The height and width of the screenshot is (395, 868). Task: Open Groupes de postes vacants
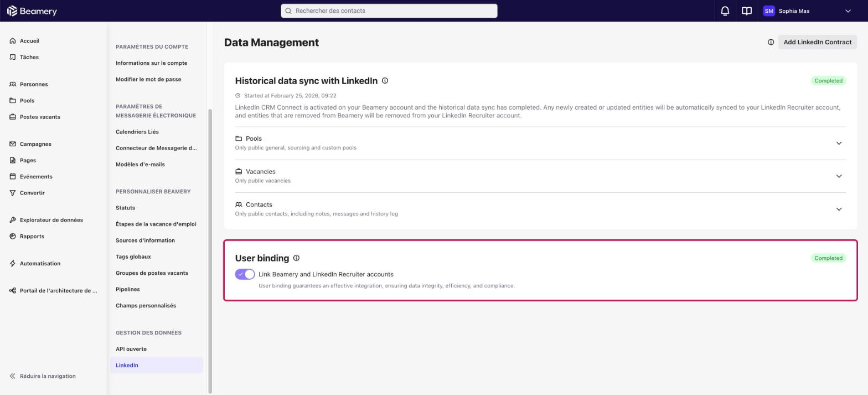pos(152,273)
